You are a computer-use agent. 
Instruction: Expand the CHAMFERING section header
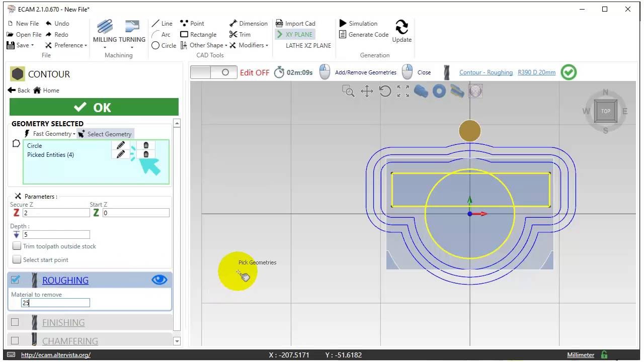pyautogui.click(x=70, y=341)
